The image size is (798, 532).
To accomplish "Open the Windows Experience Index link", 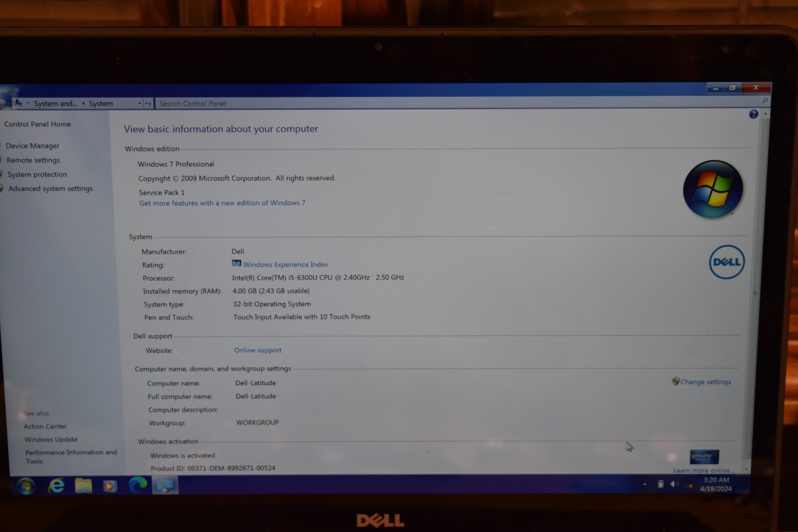I will tap(286, 264).
